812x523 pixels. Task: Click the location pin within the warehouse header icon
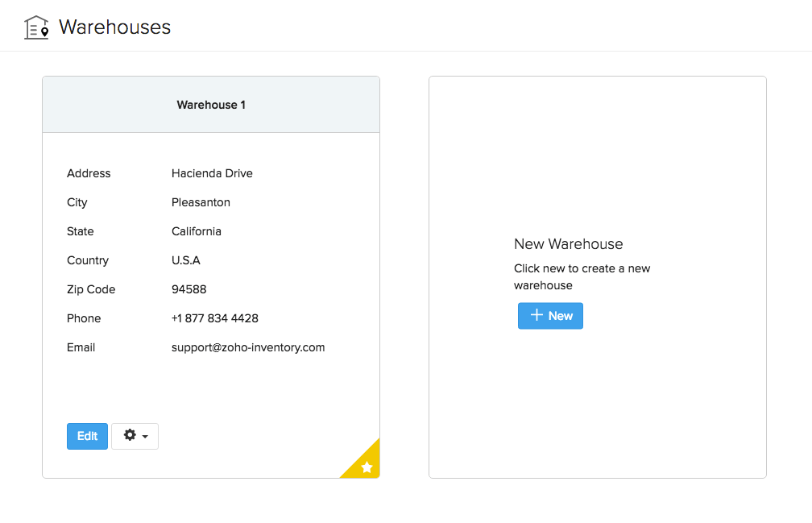pos(44,31)
